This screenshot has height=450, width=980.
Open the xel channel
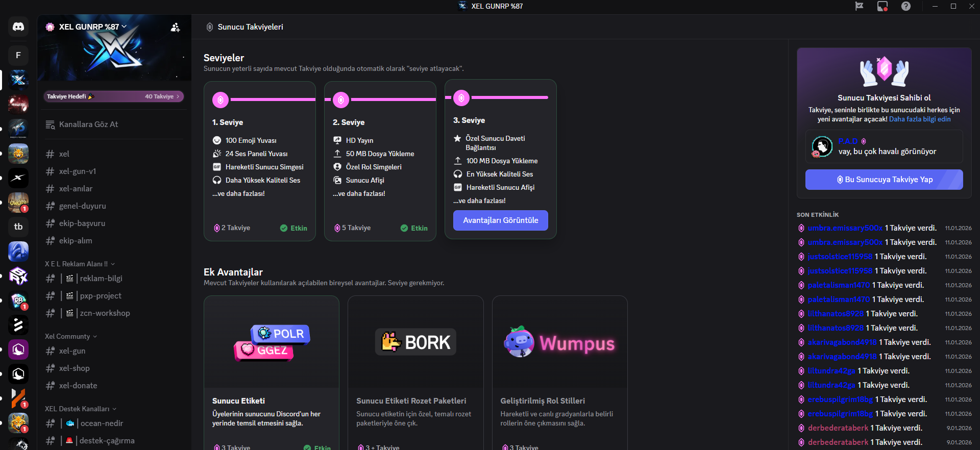coord(113,154)
